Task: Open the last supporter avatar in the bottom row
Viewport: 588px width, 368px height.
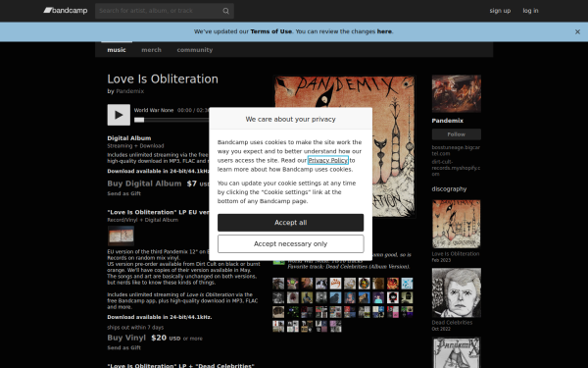Action: (335, 327)
